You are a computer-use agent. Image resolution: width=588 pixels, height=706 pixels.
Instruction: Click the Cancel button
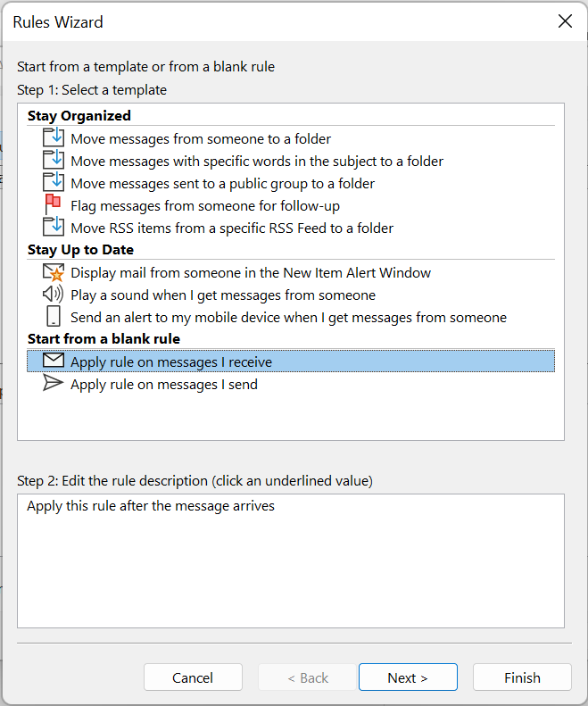tap(193, 677)
